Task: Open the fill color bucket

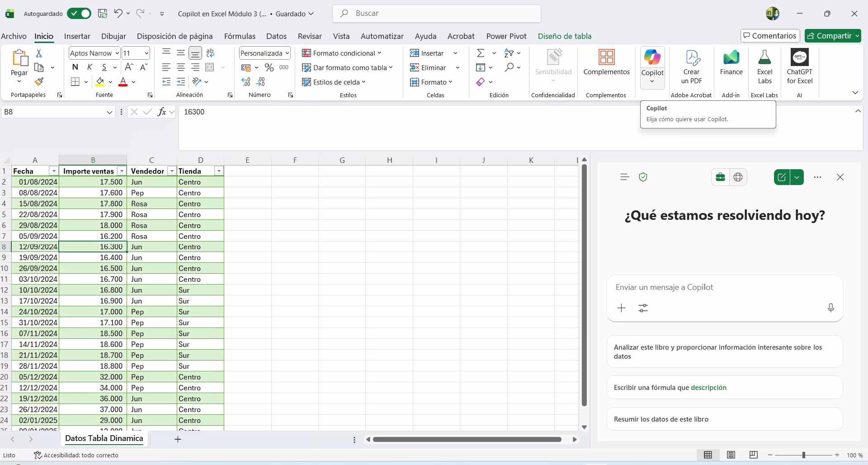Action: point(100,82)
